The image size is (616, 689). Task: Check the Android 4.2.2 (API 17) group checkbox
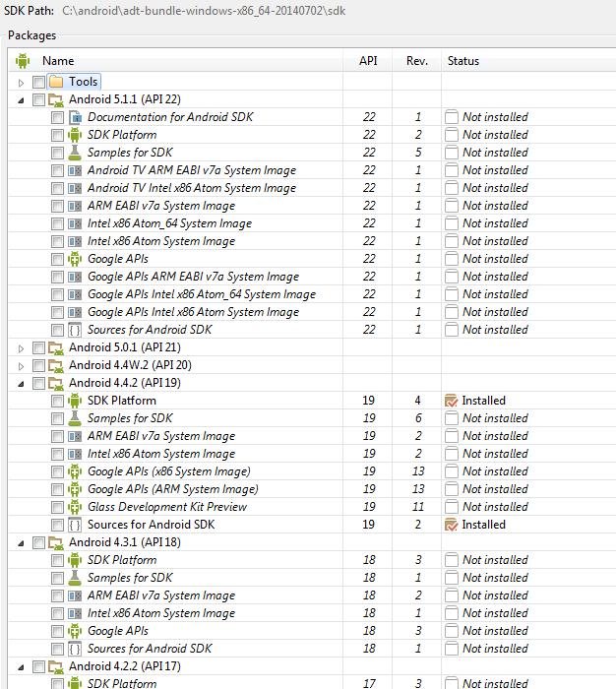[38, 666]
